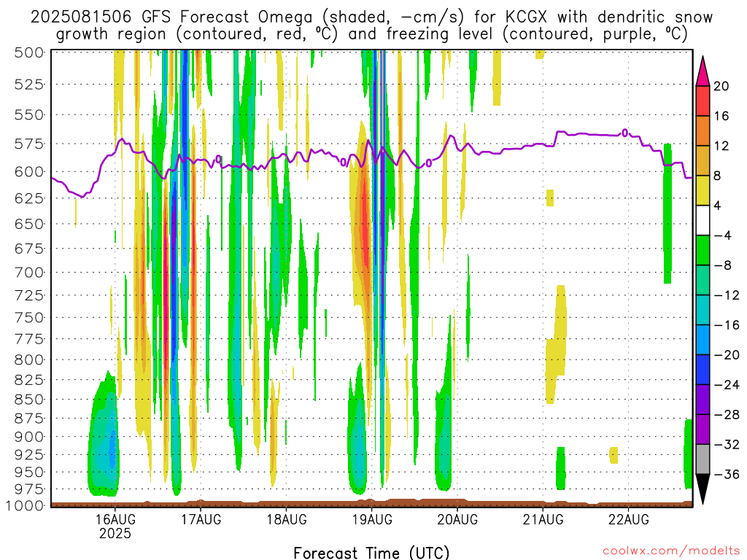Click the yellow 4–8 colorbar swatch
This screenshot has height=560, width=747.
tap(703, 190)
